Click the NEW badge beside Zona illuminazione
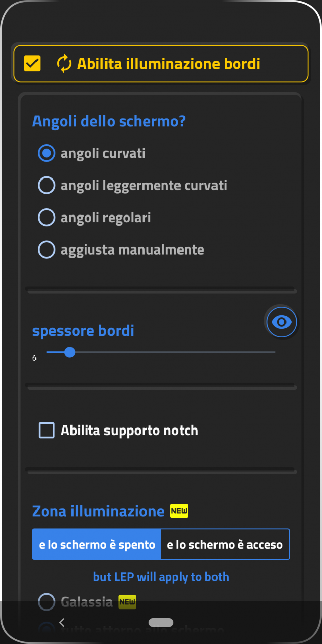322x644 pixels. pyautogui.click(x=179, y=511)
